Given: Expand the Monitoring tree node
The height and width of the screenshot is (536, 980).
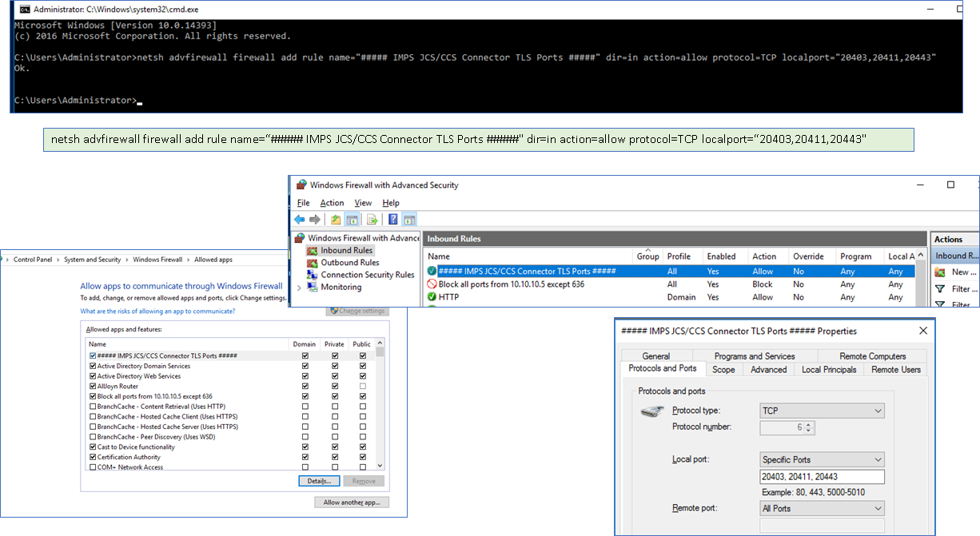Looking at the screenshot, I should tap(299, 287).
